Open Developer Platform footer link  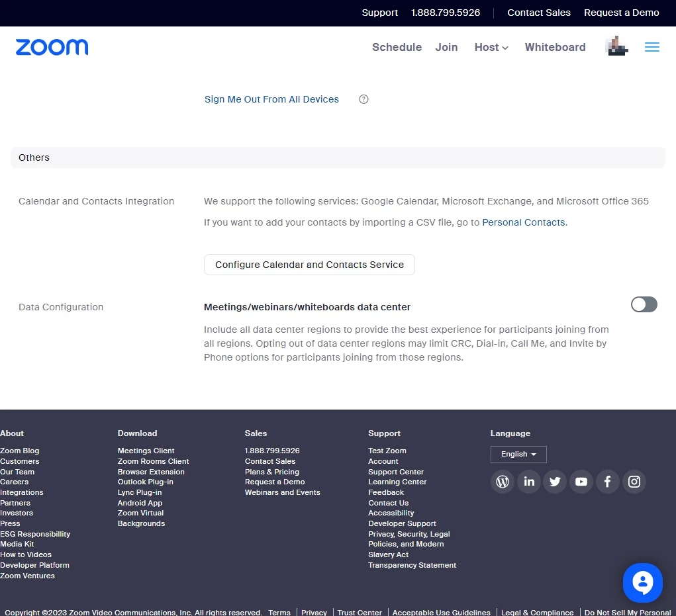pyautogui.click(x=34, y=565)
